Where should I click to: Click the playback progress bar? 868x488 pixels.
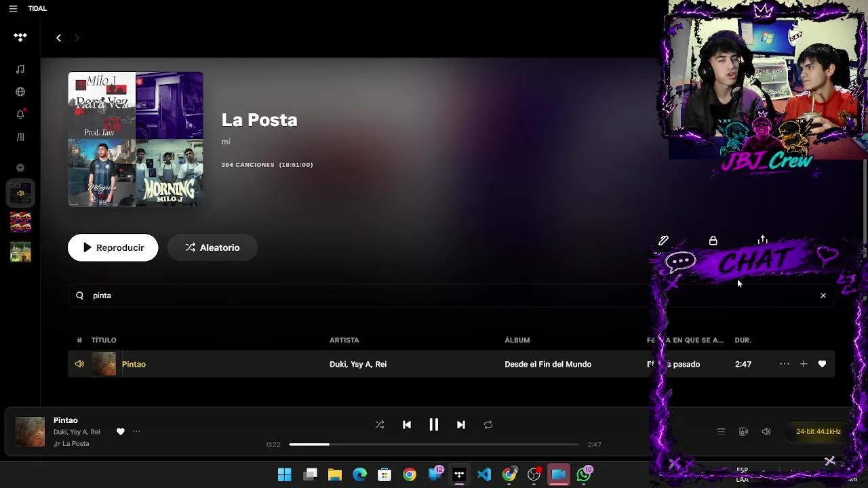434,445
